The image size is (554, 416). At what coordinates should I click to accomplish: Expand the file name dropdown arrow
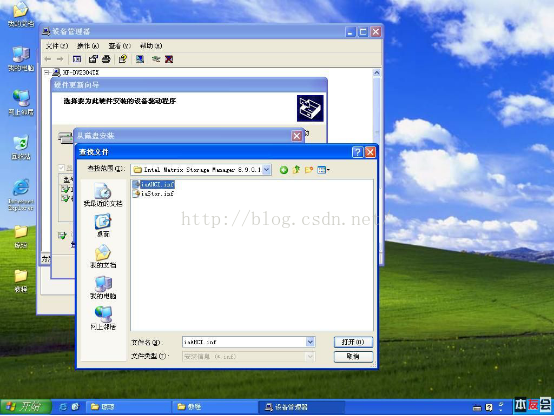(x=310, y=342)
